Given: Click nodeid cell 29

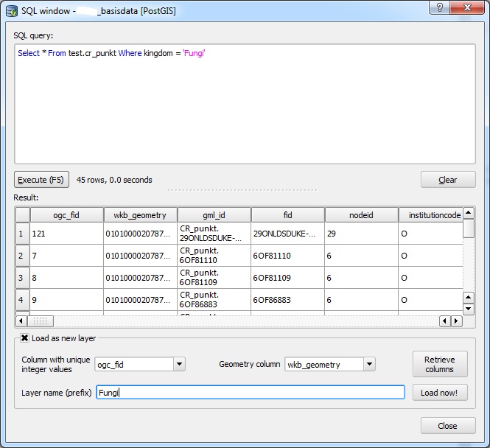Looking at the screenshot, I should (362, 234).
